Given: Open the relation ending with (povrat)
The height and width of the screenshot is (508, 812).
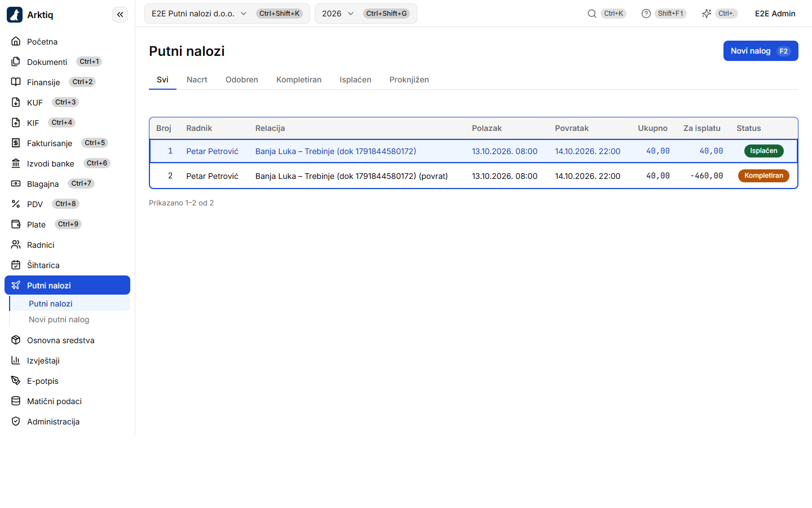Looking at the screenshot, I should coord(351,176).
